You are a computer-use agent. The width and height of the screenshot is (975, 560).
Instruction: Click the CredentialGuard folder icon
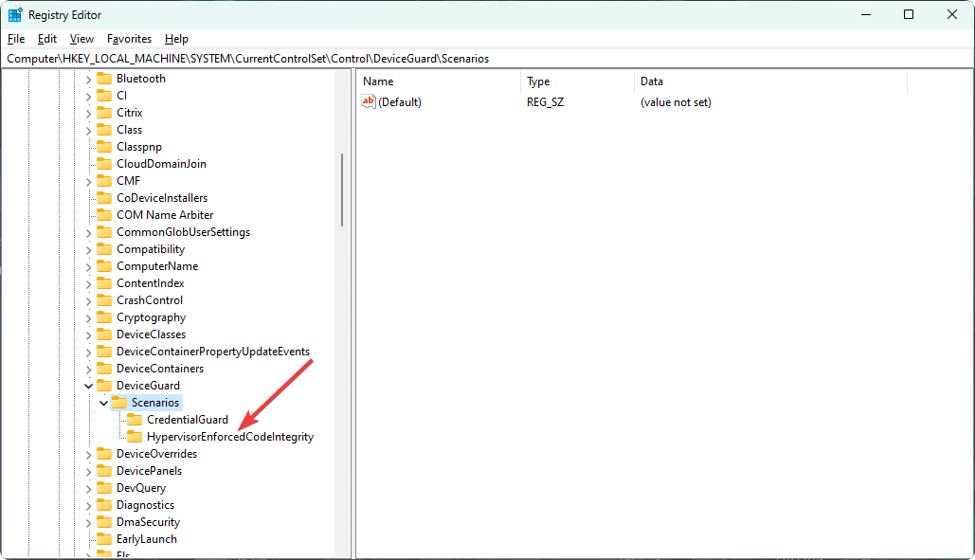click(135, 420)
